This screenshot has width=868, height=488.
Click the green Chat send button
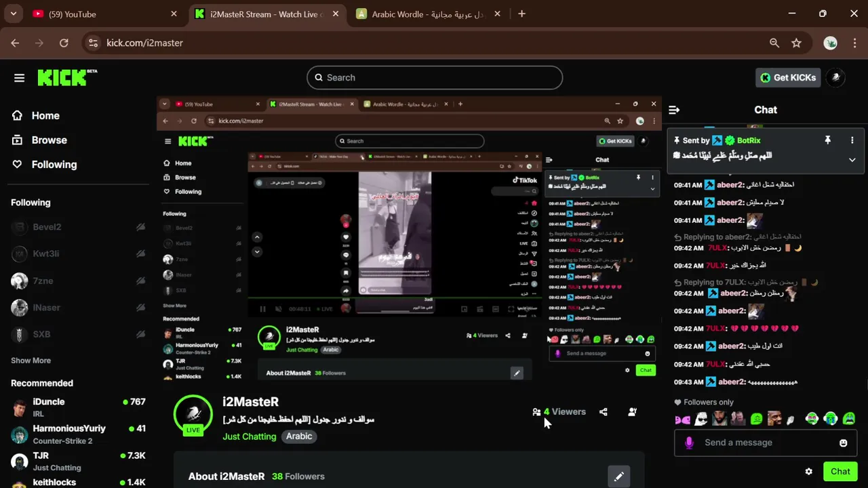click(840, 472)
